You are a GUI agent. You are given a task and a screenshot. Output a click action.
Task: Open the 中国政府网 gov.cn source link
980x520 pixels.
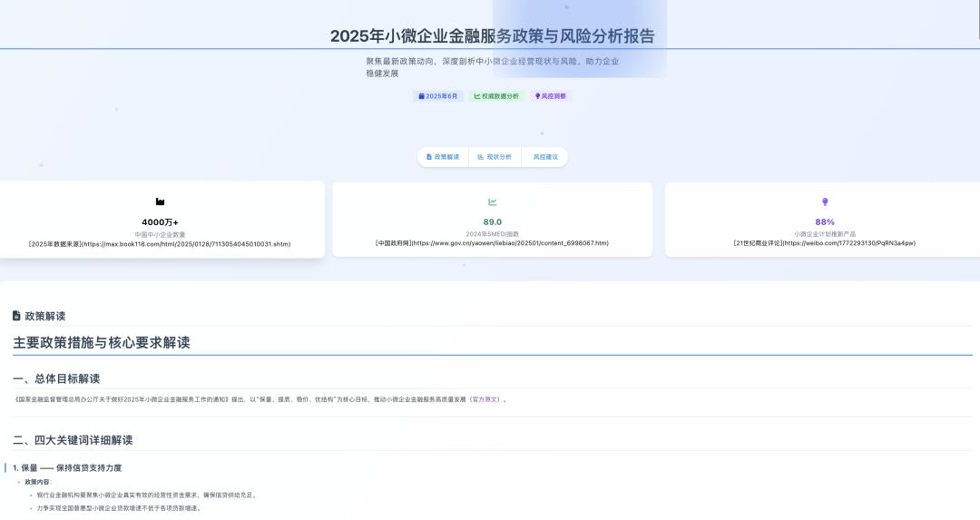tap(493, 243)
